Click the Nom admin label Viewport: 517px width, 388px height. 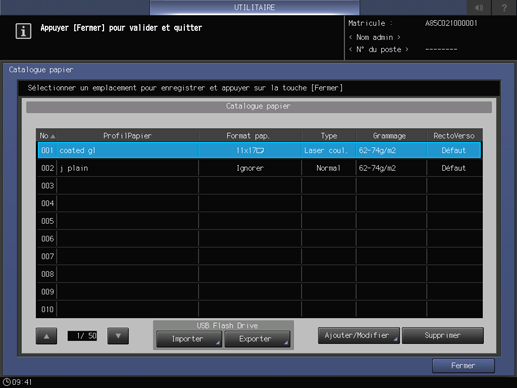375,37
